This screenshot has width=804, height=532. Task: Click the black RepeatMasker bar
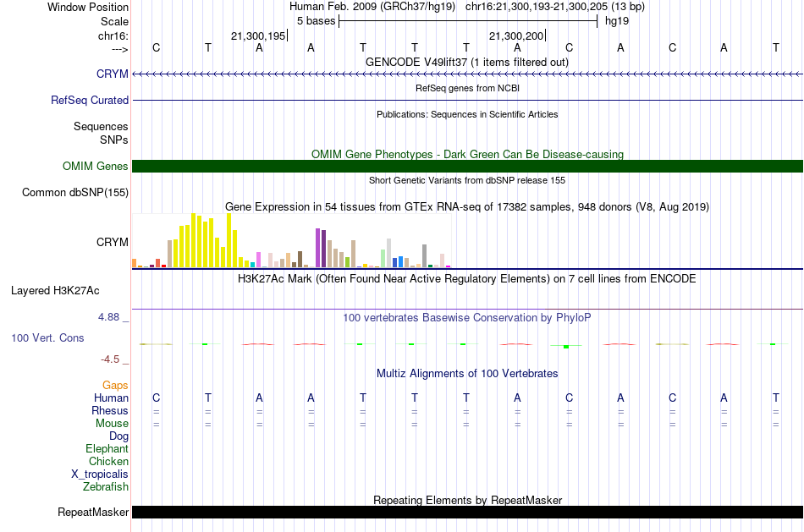(x=467, y=512)
